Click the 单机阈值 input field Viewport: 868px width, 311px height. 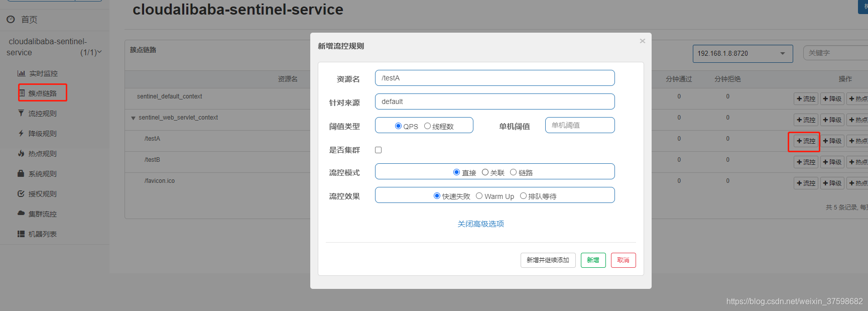coord(580,125)
